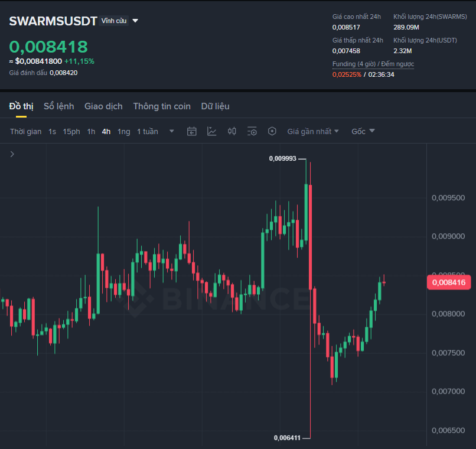Click the Funding (4 giờ) / Đếm ngược link
The width and height of the screenshot is (476, 449).
373,64
